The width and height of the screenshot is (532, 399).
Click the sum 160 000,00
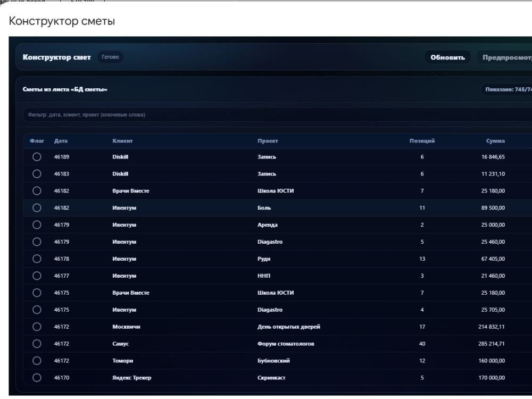click(x=492, y=361)
